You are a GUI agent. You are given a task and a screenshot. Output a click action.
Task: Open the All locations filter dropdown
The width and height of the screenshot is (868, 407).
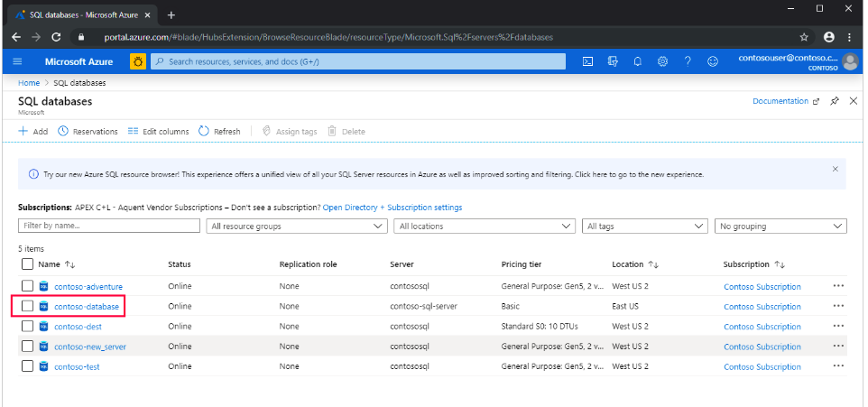pyautogui.click(x=485, y=227)
